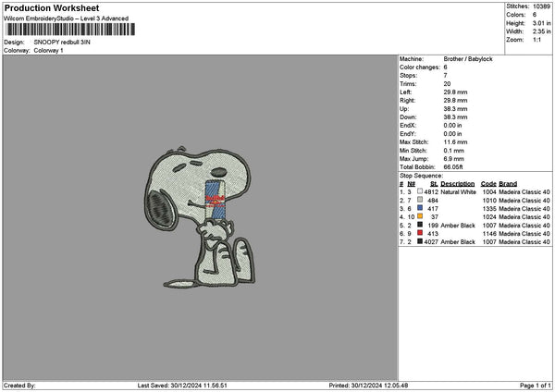Screen dimensions: 555x392
Task: Click the design name 'SNOOPY redbull 3IN'
Action: tap(62, 43)
